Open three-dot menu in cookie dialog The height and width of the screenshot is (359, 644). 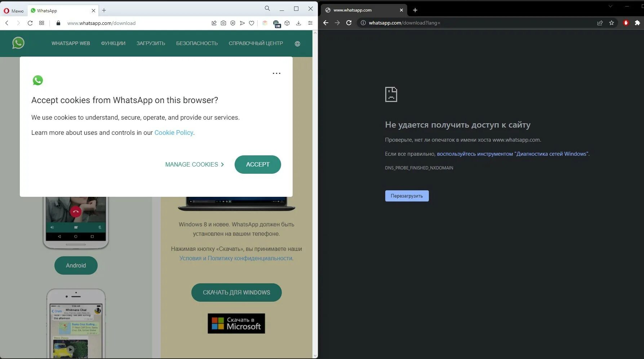[276, 73]
